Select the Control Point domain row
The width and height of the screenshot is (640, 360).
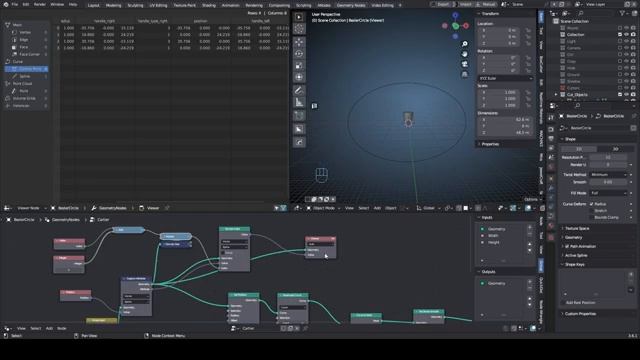27,69
